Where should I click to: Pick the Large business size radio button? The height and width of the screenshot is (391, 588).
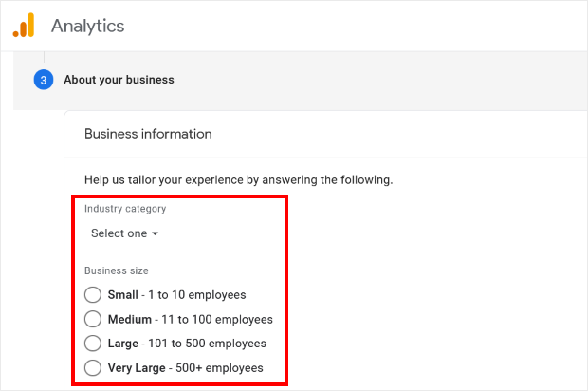pyautogui.click(x=93, y=343)
